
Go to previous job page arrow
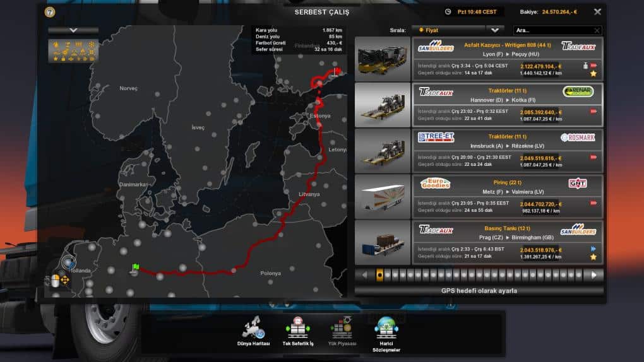point(364,275)
